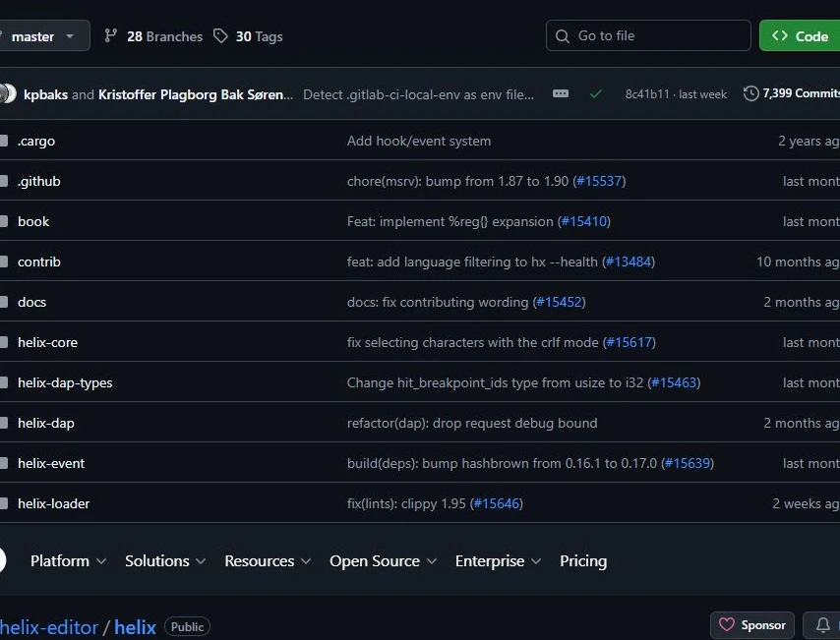Click folder icon for docs

(4, 302)
